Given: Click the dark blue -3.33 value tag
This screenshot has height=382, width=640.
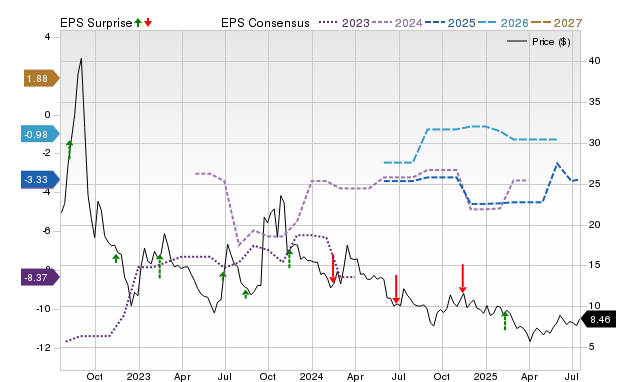Looking at the screenshot, I should pyautogui.click(x=40, y=180).
